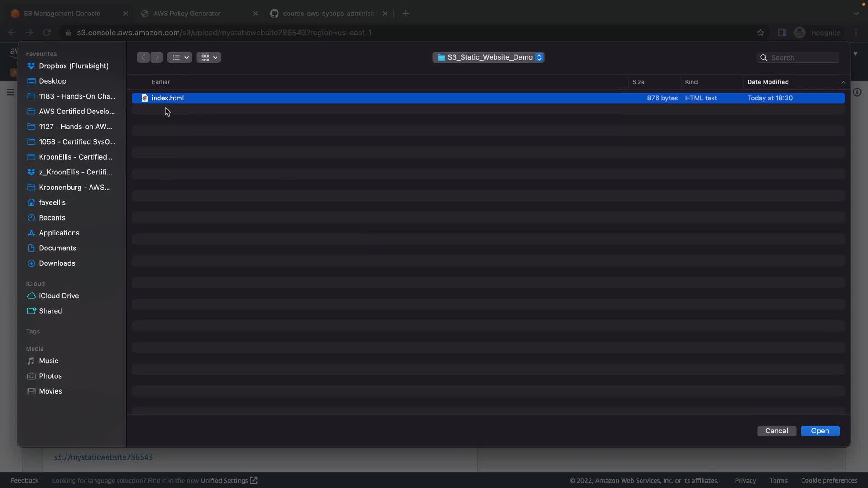Screen dimensions: 868x488
Task: Sort by the Date Modified column
Action: (768, 82)
